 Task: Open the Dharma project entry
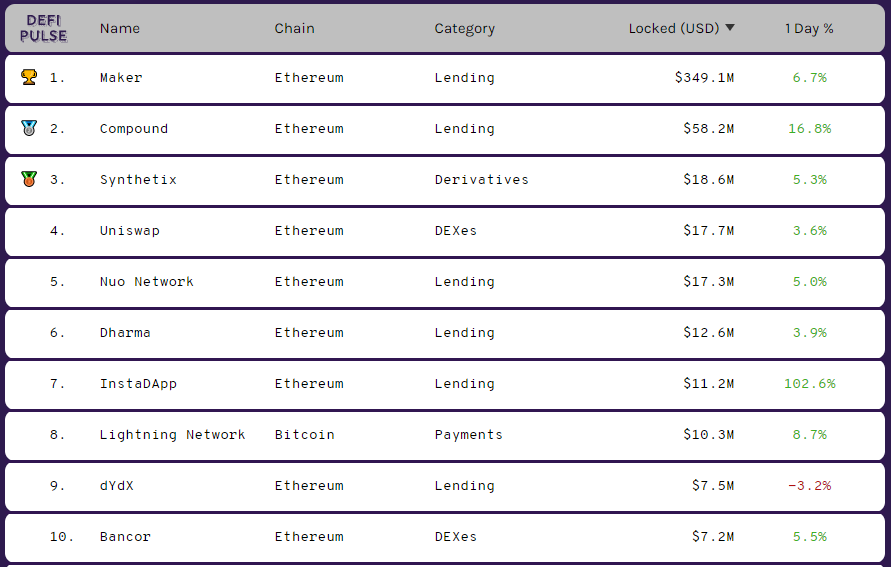pos(445,334)
